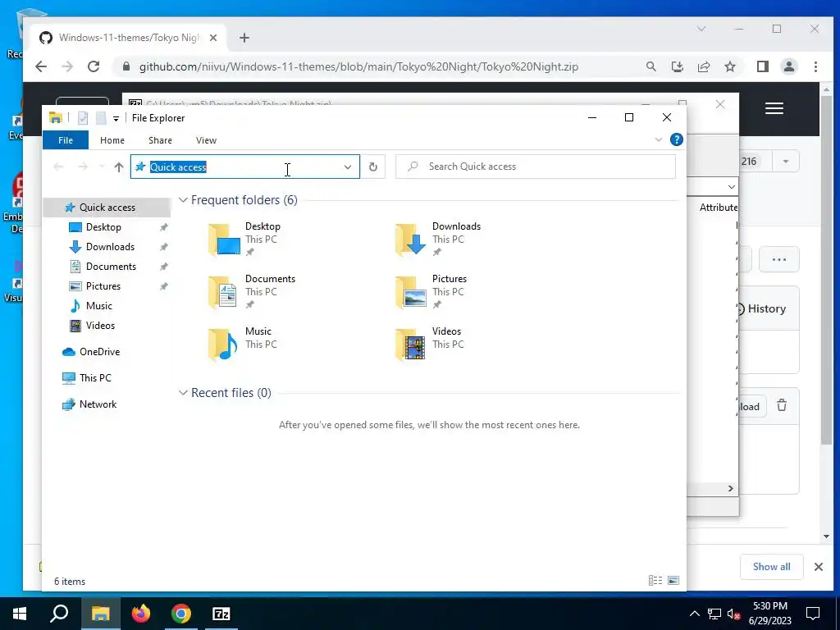This screenshot has height=630, width=840.
Task: Select OneDrive in the navigation pane
Action: 99,352
